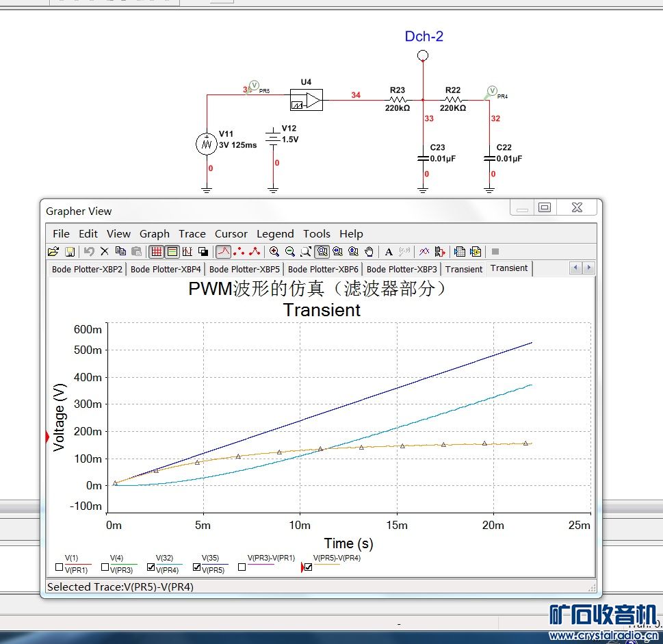Click the Cut (X) icon in Grapher toolbar
Screen dimensions: 663x644
click(x=105, y=252)
